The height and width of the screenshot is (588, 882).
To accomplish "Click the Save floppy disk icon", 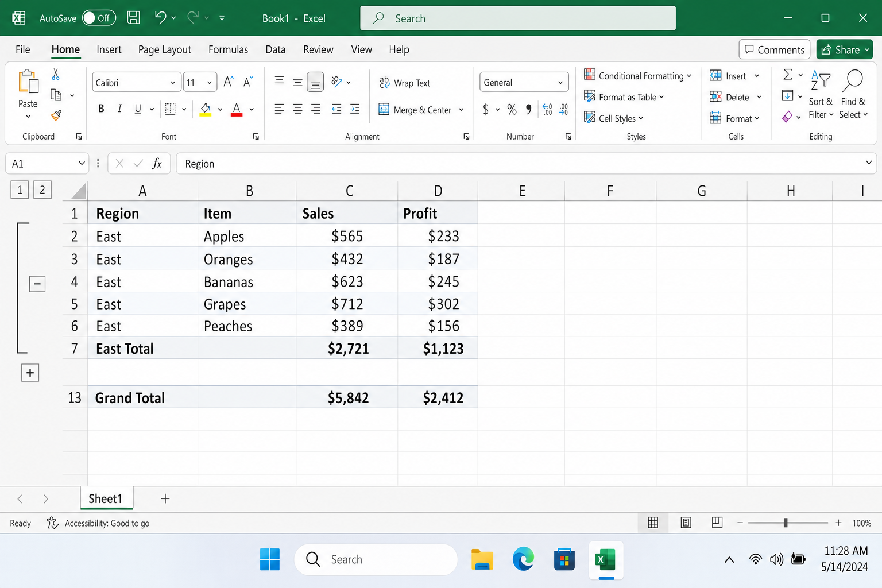I will (133, 18).
